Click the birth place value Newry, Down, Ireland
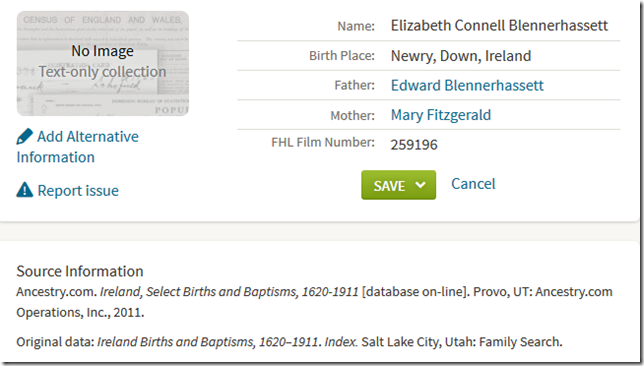 coord(461,56)
